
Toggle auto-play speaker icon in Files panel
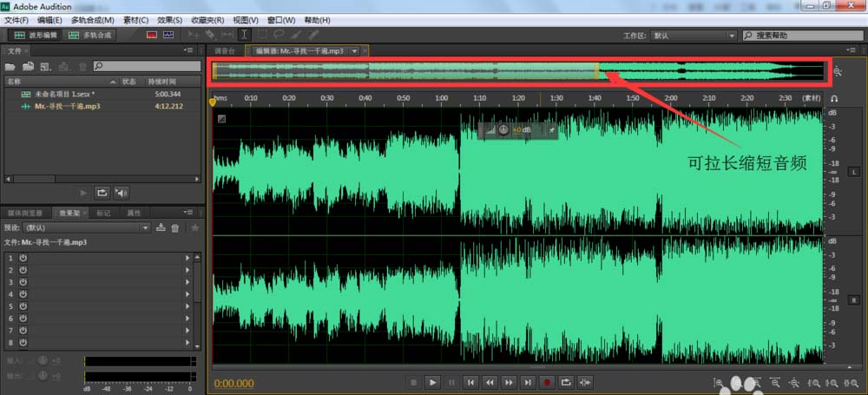pos(122,193)
